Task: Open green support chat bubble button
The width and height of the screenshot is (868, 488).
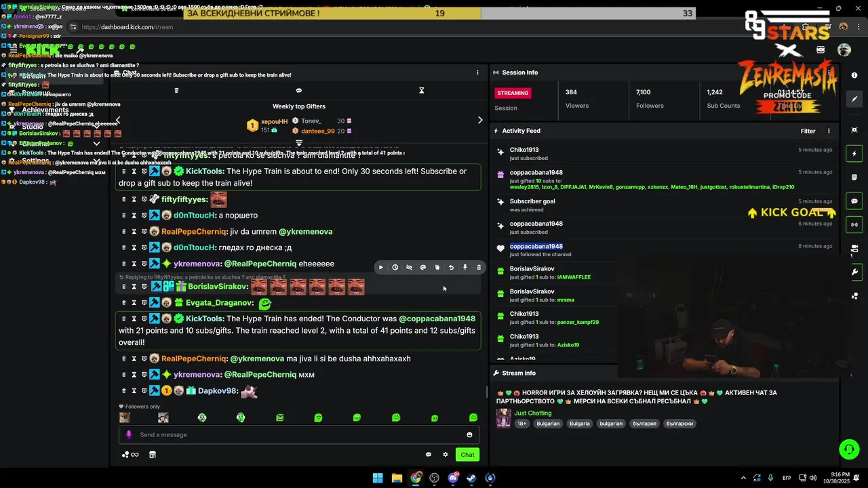Action: [848, 449]
